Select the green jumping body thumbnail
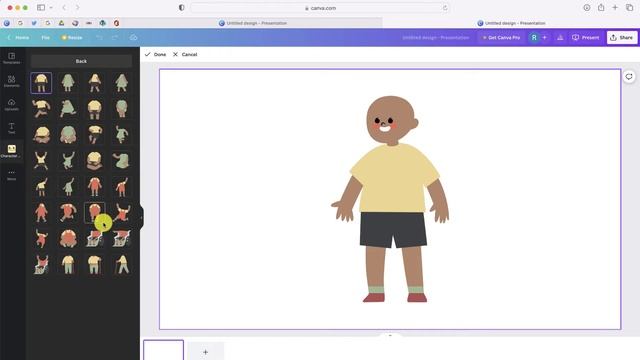Screen dimensions: 640x360 tap(68, 160)
